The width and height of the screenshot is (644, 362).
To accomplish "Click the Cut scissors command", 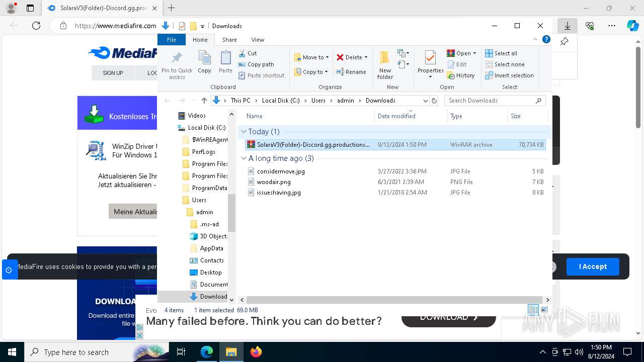I will click(248, 53).
